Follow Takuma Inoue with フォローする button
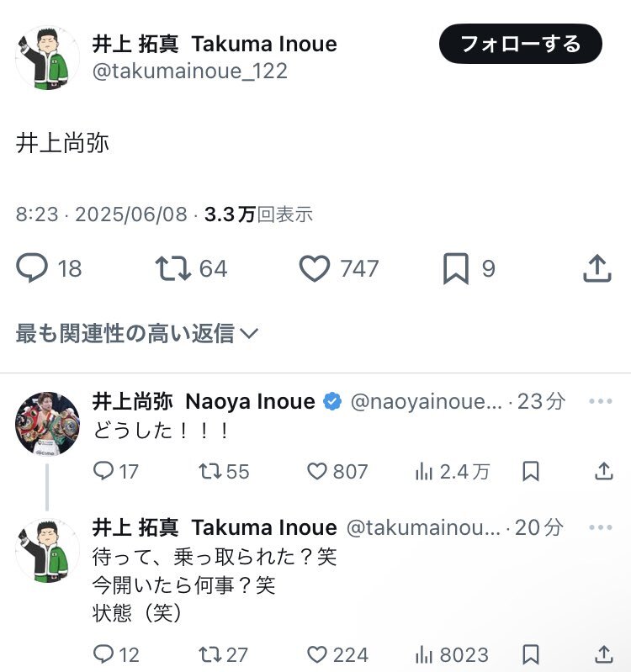This screenshot has width=631, height=672. point(521,44)
